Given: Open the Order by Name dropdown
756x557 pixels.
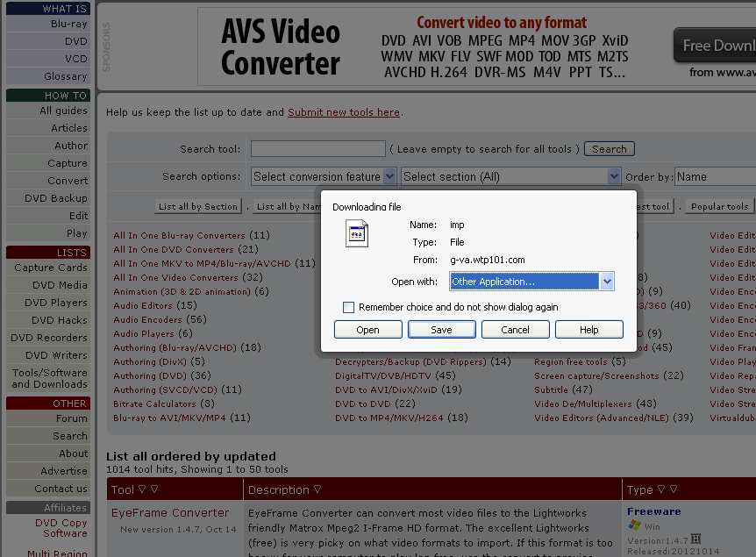Looking at the screenshot, I should 716,176.
